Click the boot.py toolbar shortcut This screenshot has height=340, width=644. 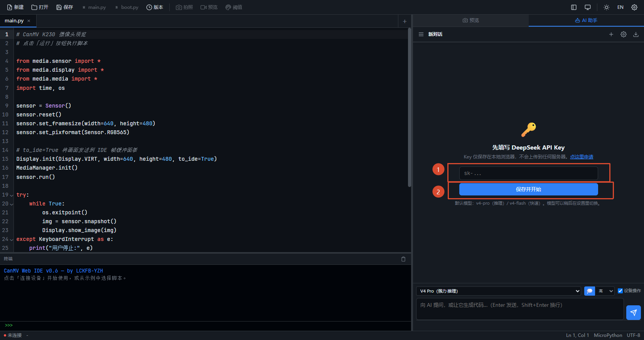[x=127, y=7]
